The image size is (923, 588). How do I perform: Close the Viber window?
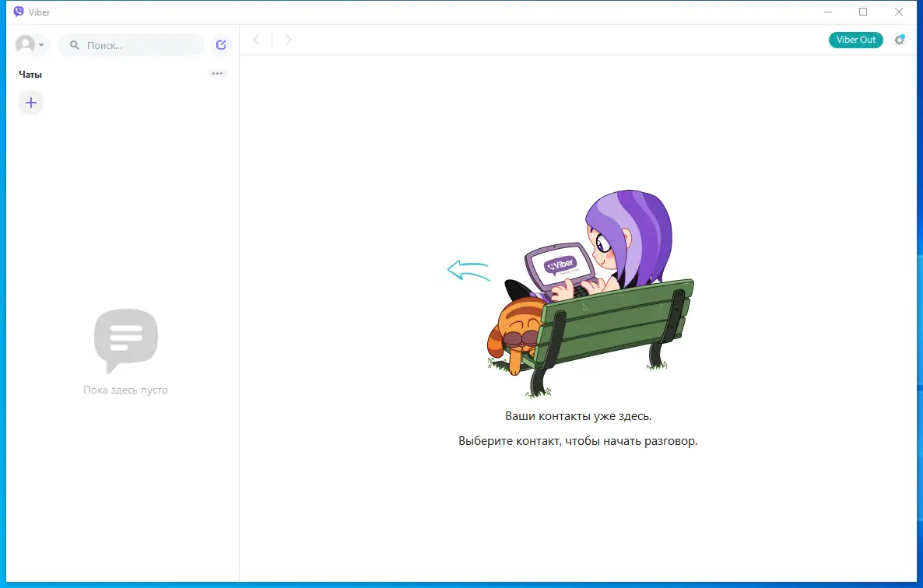pos(899,12)
